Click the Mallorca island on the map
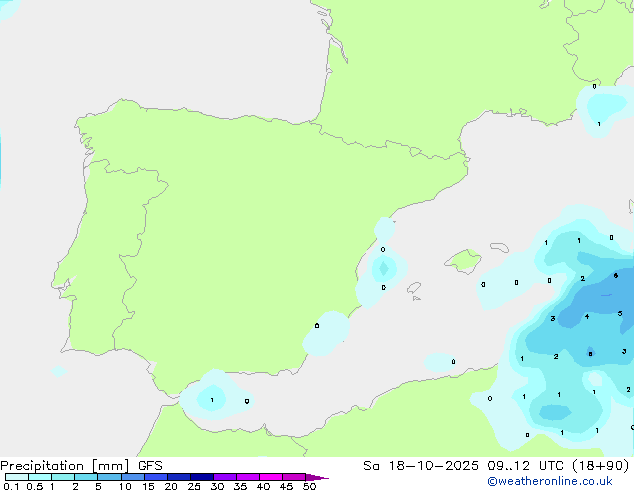 (463, 261)
